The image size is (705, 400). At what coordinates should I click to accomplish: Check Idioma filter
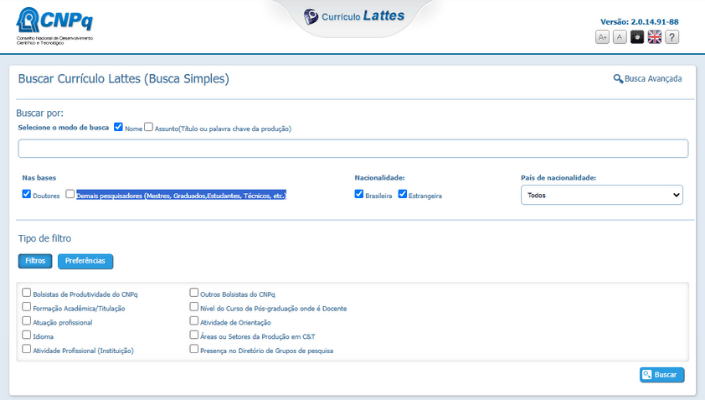[x=27, y=335]
